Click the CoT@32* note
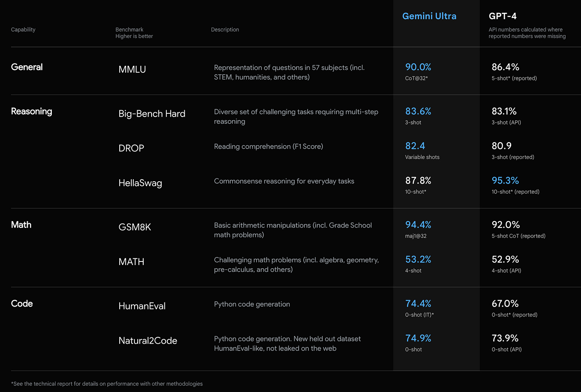 click(x=416, y=78)
